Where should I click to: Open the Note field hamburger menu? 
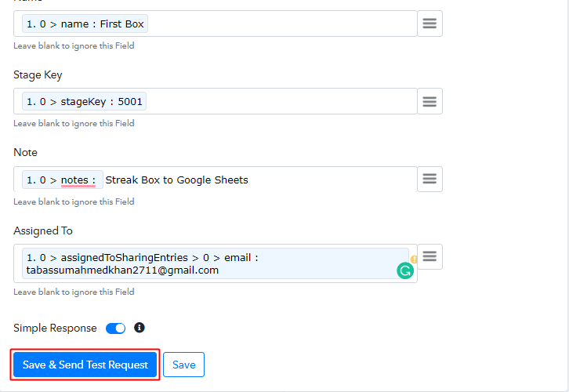coord(429,179)
